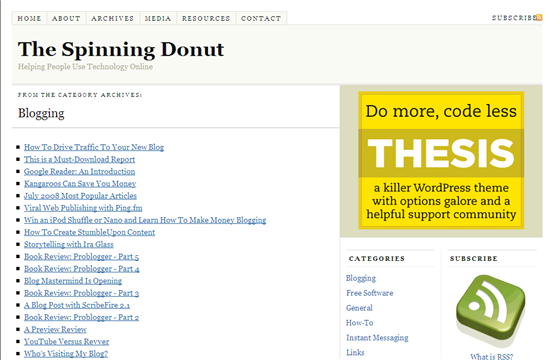Open 'July 2008 Most Popular Articles' post

coord(80,196)
